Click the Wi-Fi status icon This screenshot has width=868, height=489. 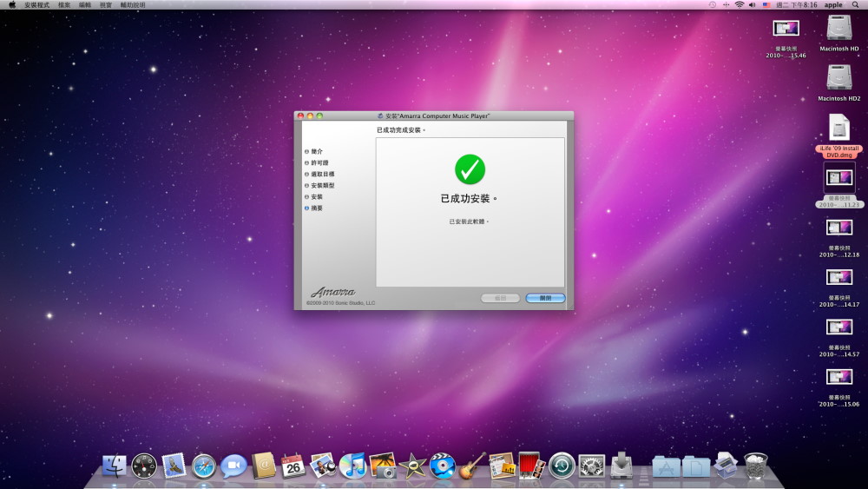click(x=739, y=4)
